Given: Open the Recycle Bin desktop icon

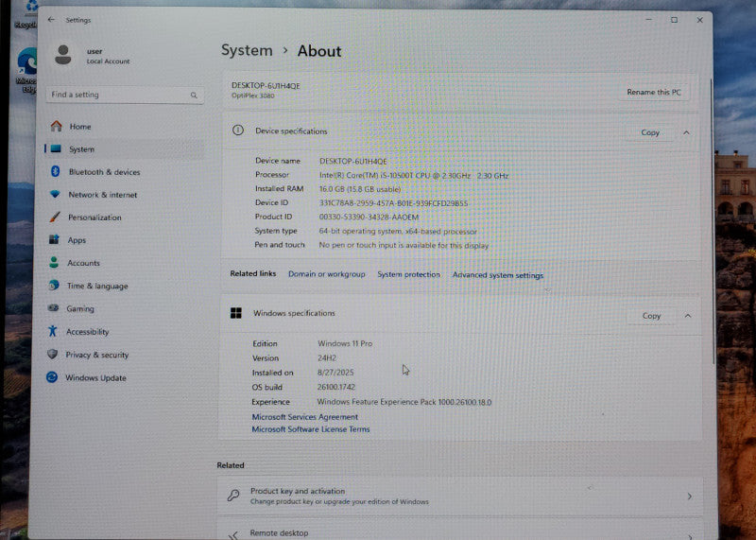Looking at the screenshot, I should (x=26, y=14).
